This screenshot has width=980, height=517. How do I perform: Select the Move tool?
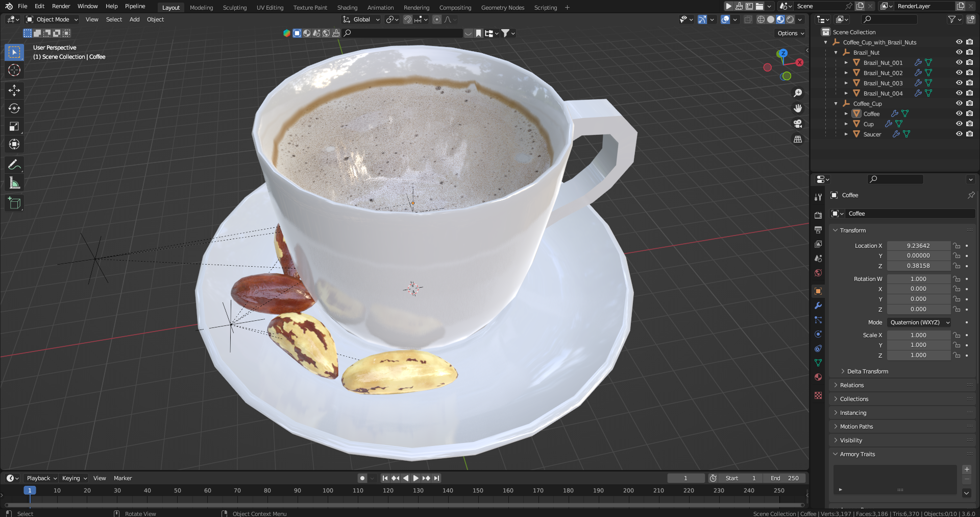(14, 90)
